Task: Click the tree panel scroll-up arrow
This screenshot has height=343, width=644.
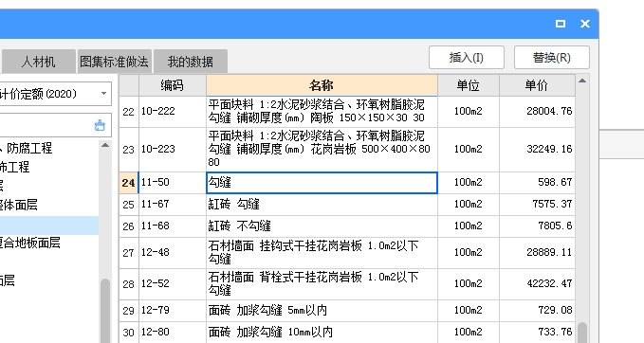Action: pos(105,145)
